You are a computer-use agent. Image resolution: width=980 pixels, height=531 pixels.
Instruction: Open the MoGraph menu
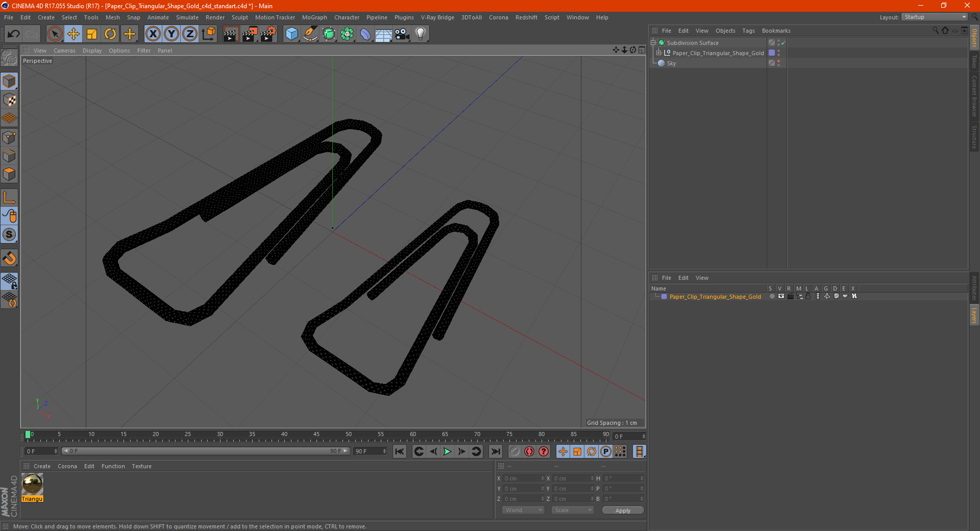coord(314,17)
